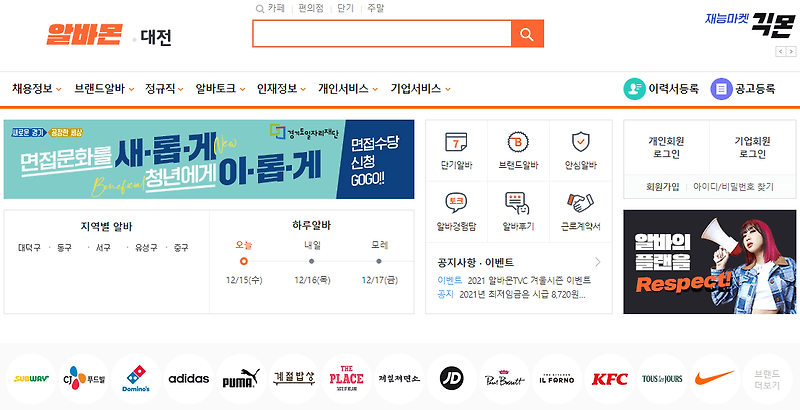800x410 pixels.
Task: Open the 알바경험담 talk bubble icon
Action: (x=456, y=203)
